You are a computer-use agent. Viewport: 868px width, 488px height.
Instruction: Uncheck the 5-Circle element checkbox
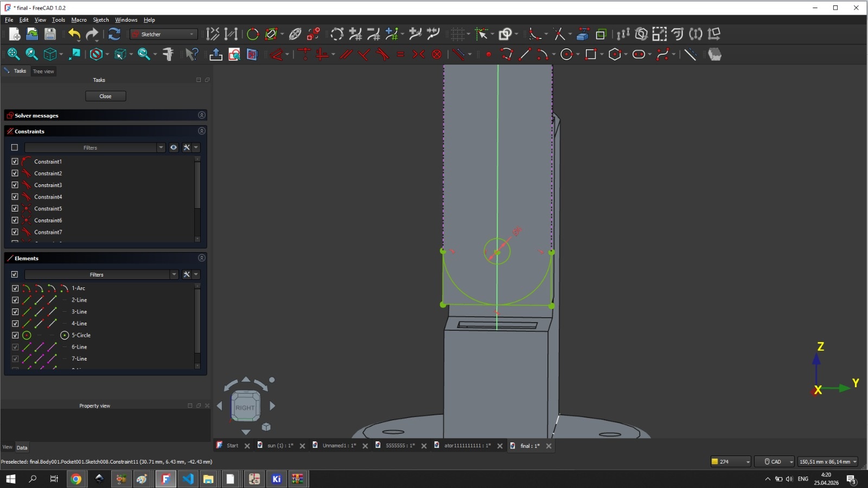pos(15,335)
